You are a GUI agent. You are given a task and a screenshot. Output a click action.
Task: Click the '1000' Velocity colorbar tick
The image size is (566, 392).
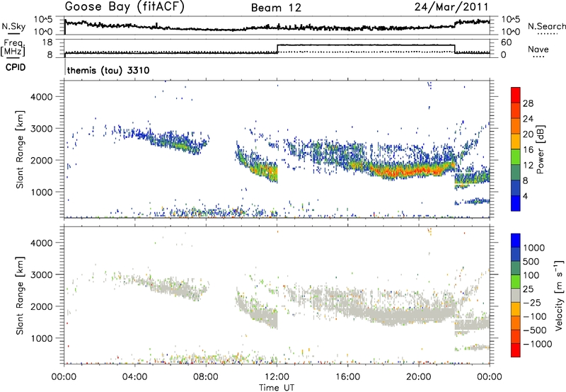pos(533,248)
